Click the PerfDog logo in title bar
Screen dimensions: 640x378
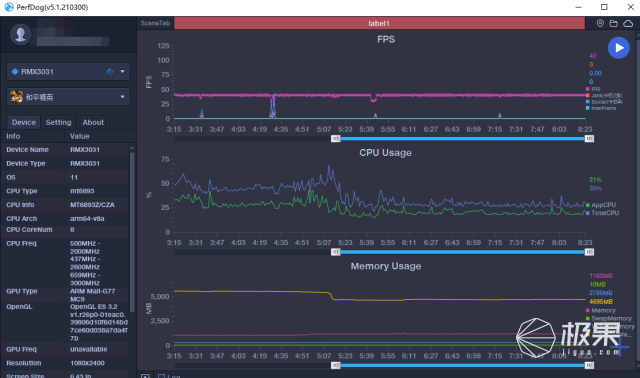pyautogui.click(x=9, y=7)
